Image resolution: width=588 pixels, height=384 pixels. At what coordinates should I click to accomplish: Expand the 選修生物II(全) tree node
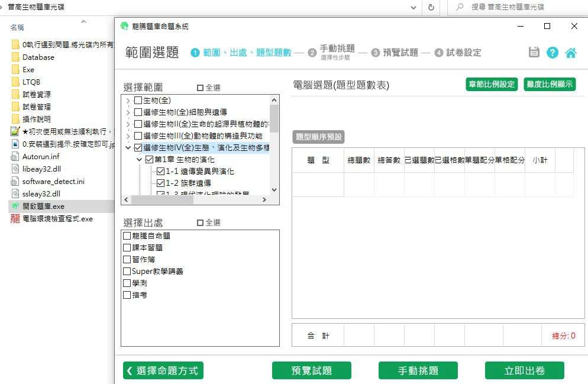[128, 124]
